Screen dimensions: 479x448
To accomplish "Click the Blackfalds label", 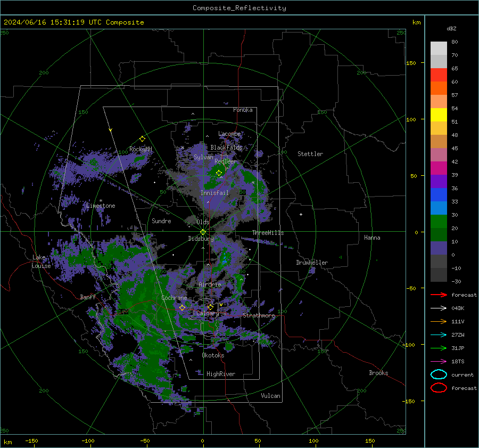I will [226, 148].
